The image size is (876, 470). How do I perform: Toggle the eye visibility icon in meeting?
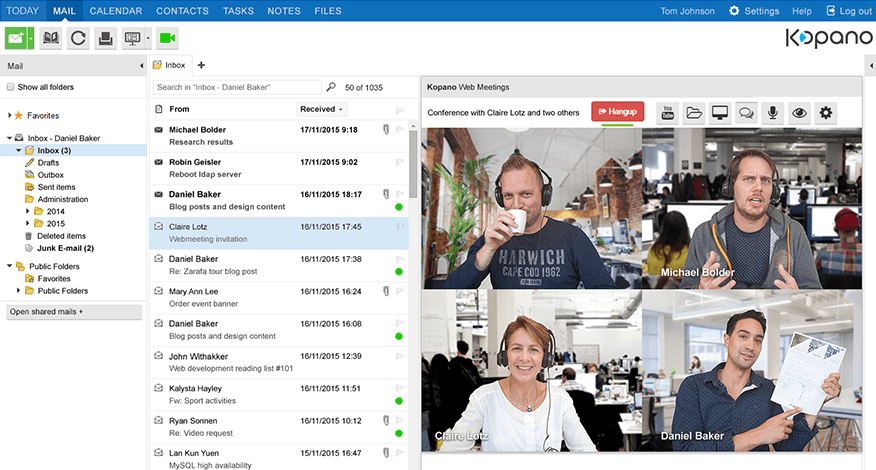(798, 112)
